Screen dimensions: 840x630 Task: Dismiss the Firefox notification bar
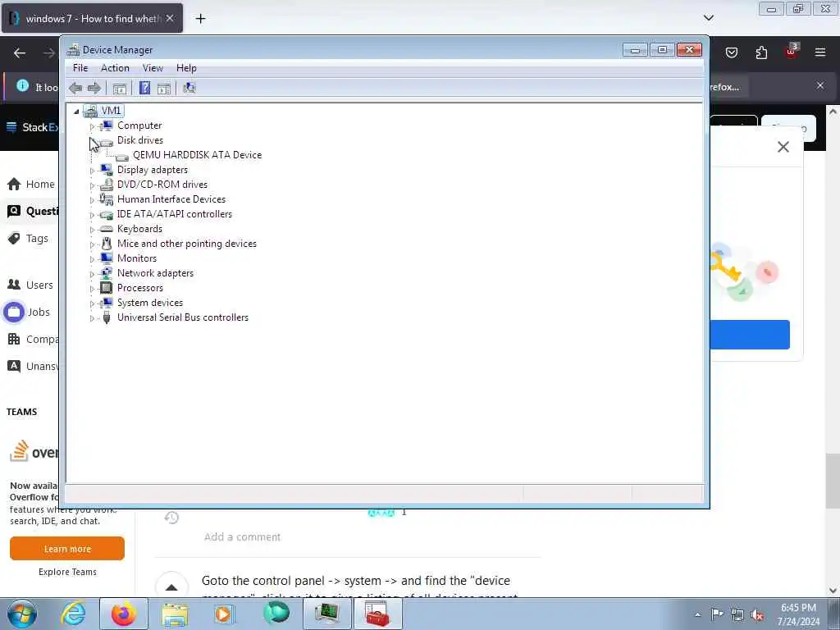819,85
